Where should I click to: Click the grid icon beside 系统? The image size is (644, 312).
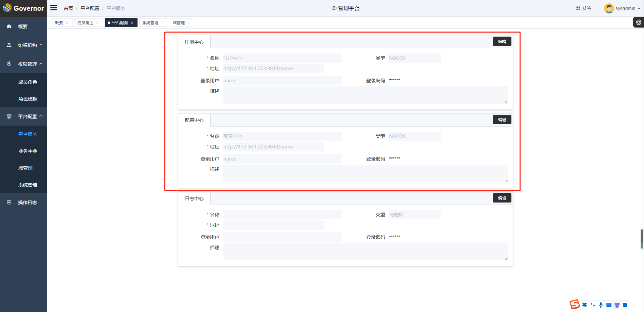(578, 8)
